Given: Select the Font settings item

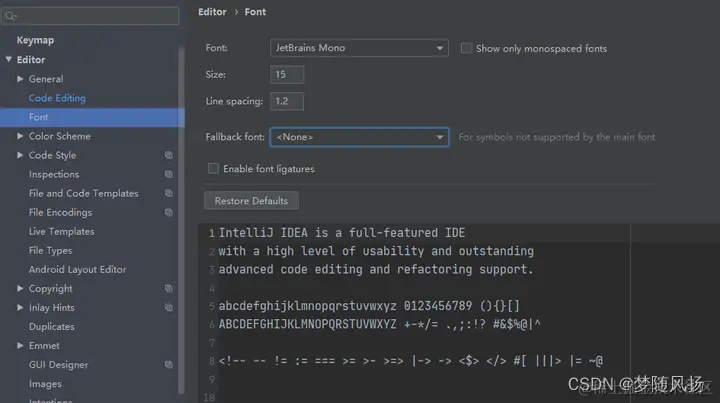Looking at the screenshot, I should click(x=92, y=117).
